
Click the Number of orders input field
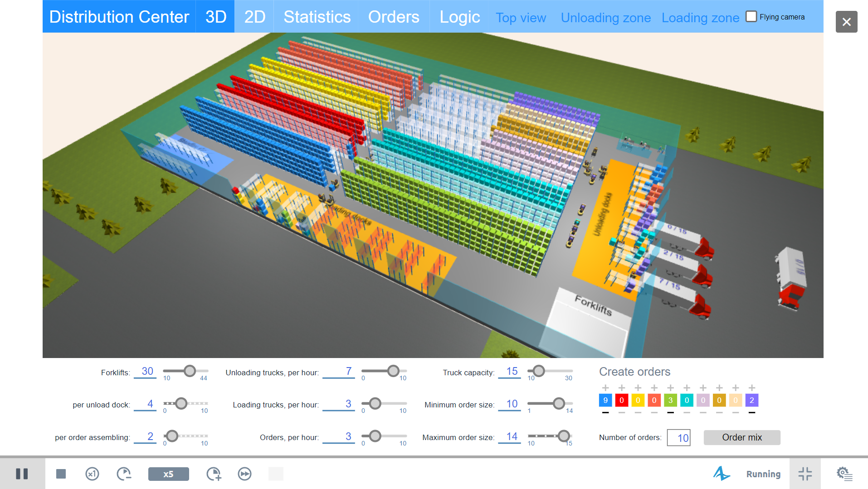[678, 438]
